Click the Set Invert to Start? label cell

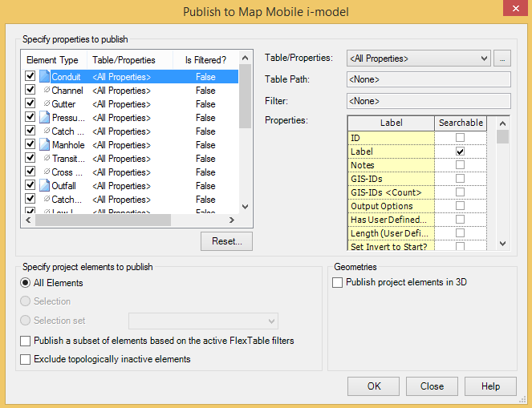coord(392,246)
